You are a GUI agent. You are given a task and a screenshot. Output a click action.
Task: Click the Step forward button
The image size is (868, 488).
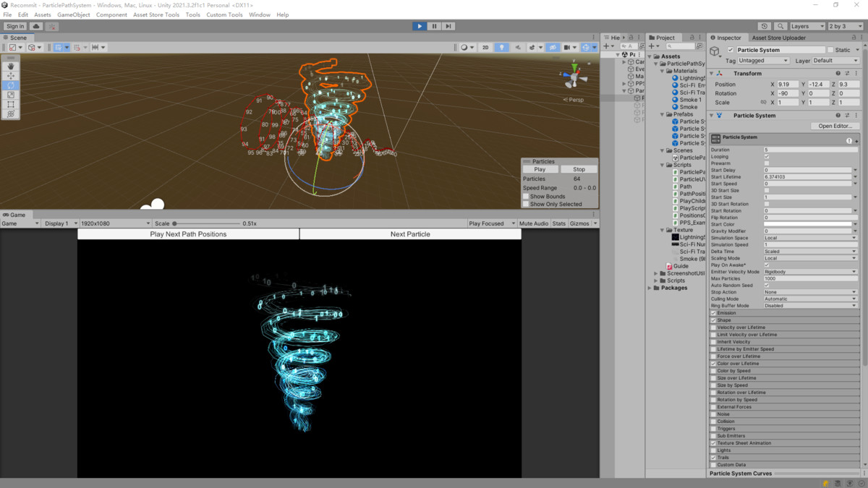(x=448, y=26)
